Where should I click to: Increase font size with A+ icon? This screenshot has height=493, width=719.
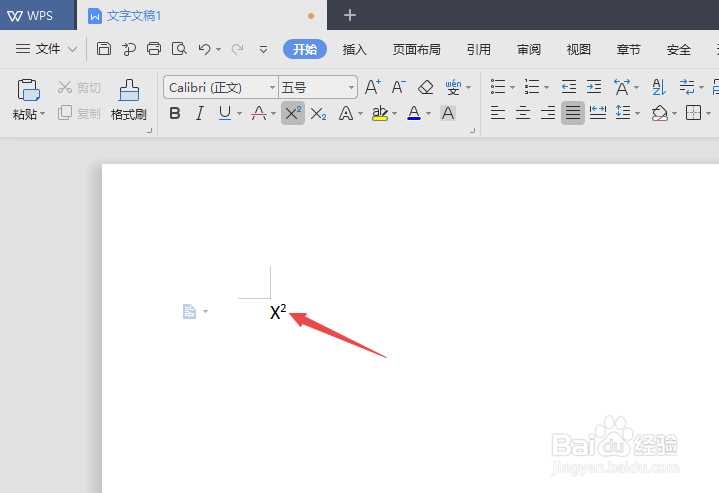[x=372, y=87]
